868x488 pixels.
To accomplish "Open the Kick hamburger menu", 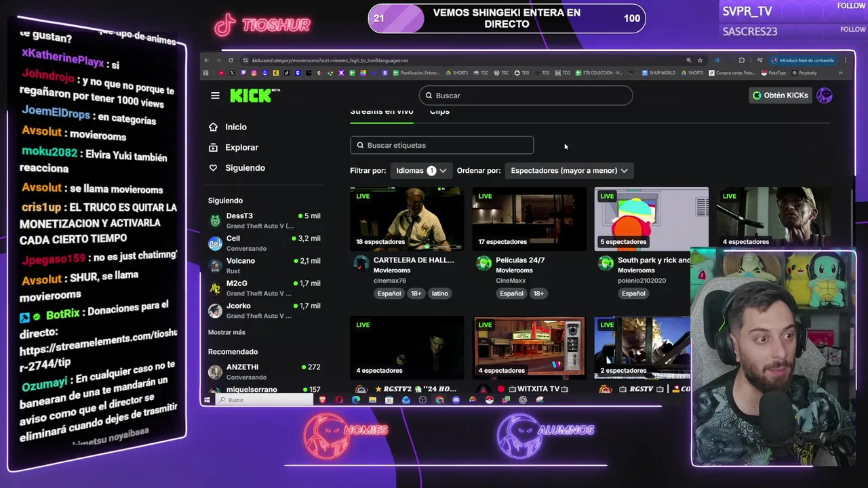I will 215,96.
